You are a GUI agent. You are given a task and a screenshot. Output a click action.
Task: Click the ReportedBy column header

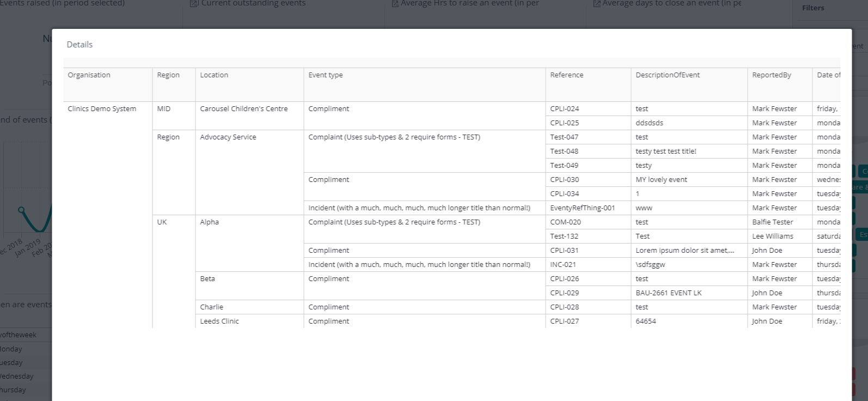[x=780, y=84]
